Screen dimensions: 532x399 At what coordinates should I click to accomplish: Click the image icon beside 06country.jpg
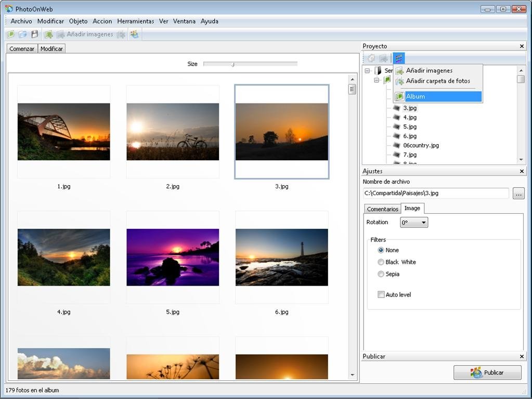(396, 145)
